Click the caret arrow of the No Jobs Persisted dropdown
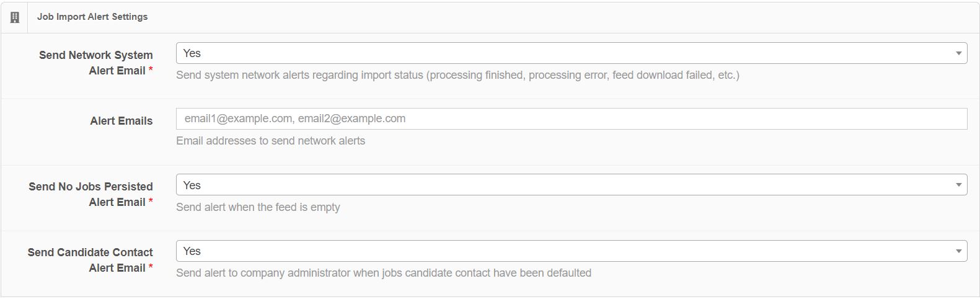 pyautogui.click(x=958, y=185)
